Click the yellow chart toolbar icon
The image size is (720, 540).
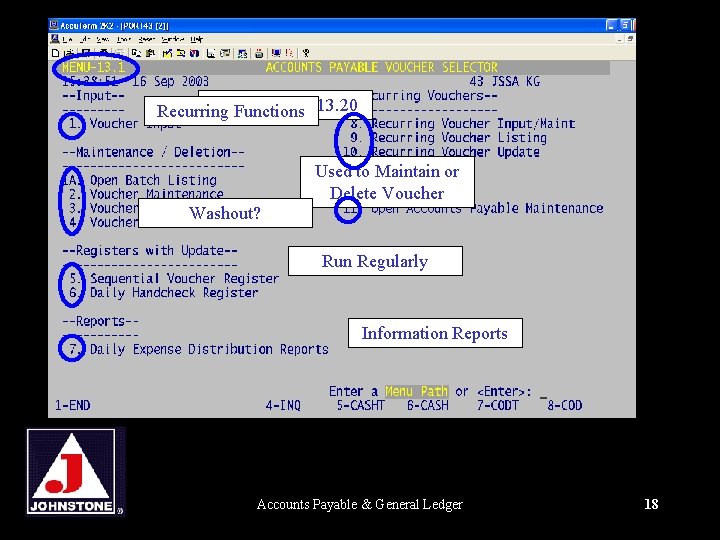click(x=167, y=53)
